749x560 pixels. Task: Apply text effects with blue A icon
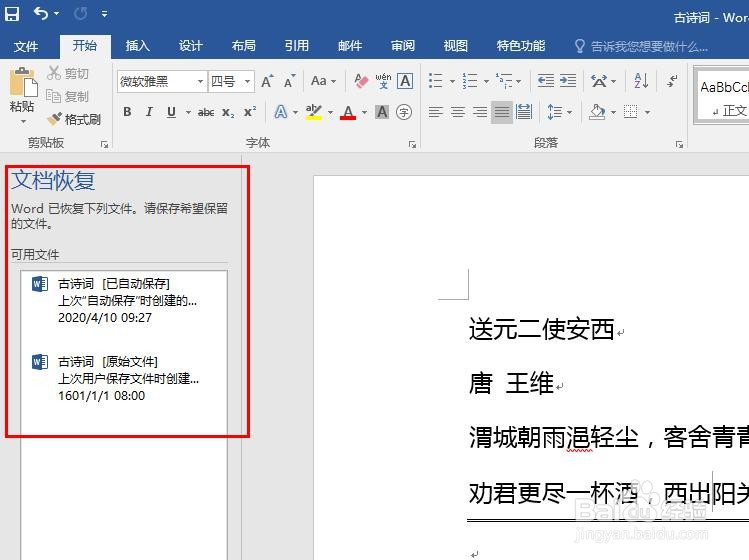(x=281, y=112)
